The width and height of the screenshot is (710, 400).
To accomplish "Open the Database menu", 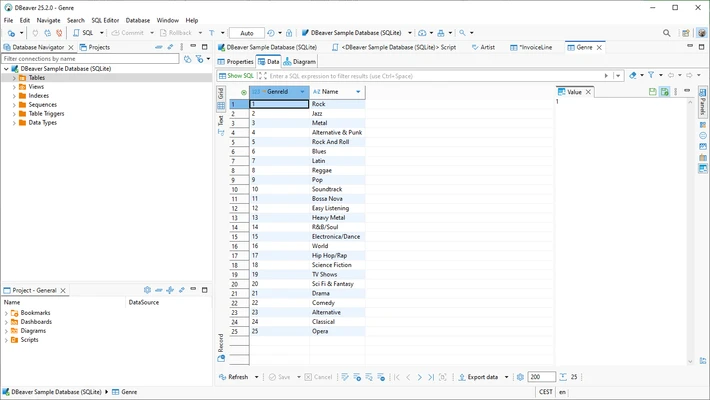I will point(138,20).
